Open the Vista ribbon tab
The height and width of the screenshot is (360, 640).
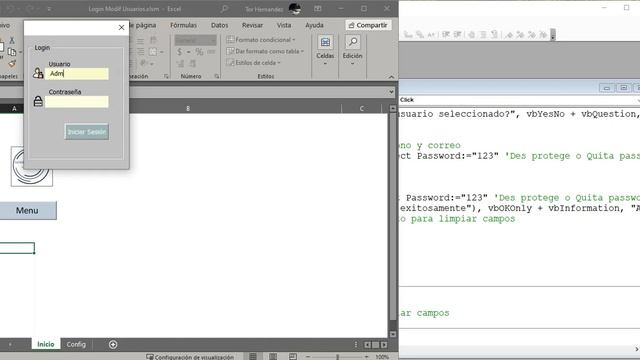coord(284,25)
